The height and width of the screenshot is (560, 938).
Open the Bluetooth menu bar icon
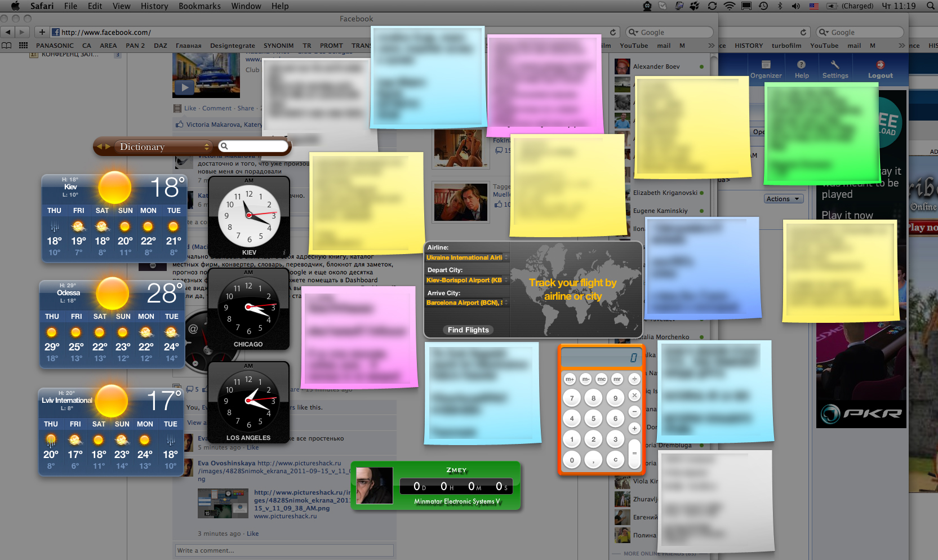[780, 6]
